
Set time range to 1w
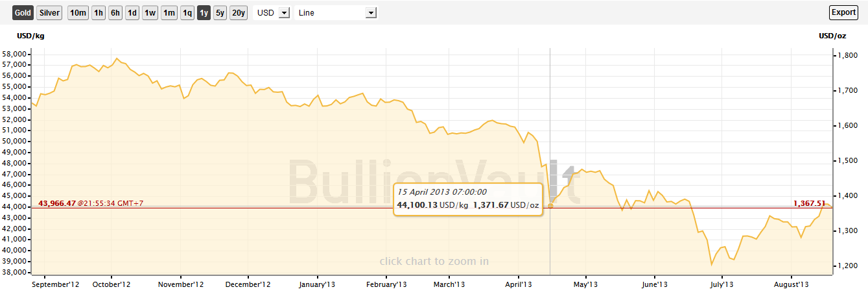(150, 13)
